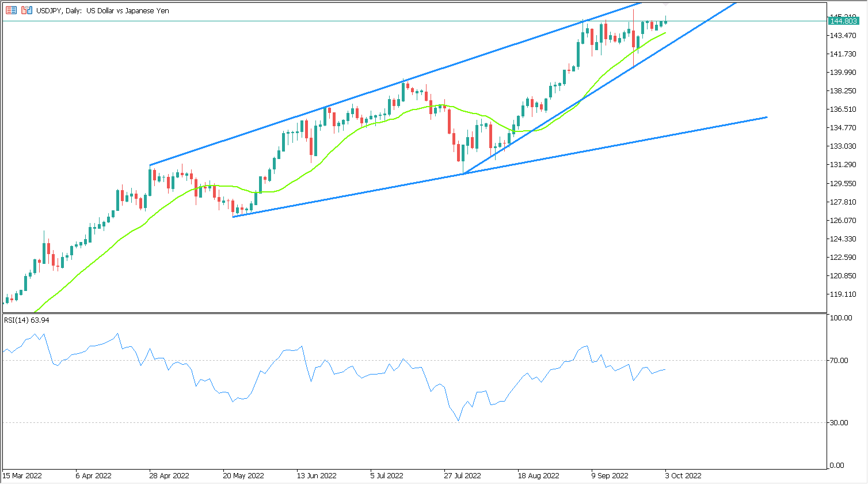Click the 18 Aug 2022 date label
The height and width of the screenshot is (484, 868).
pos(538,476)
